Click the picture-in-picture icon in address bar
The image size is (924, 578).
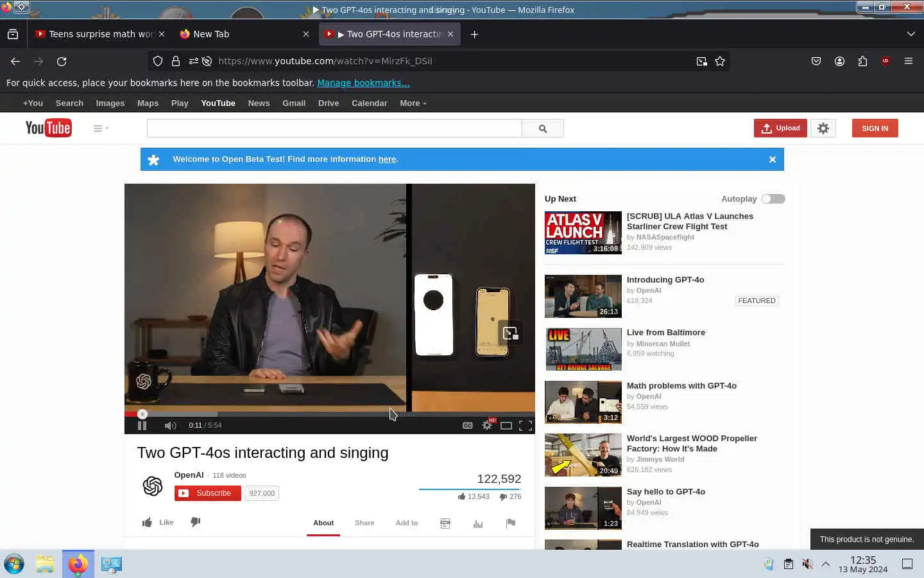click(701, 62)
